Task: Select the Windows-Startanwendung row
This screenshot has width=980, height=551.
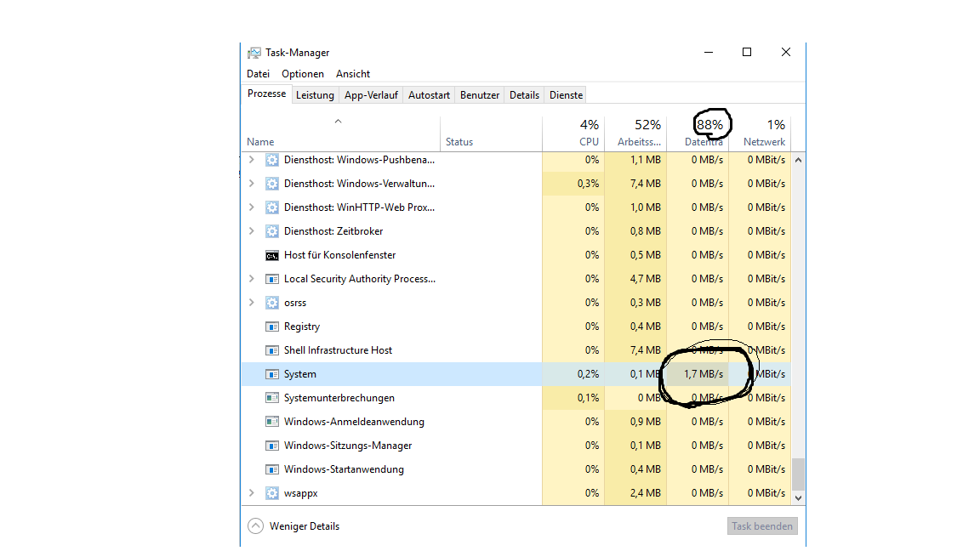Action: click(x=516, y=469)
